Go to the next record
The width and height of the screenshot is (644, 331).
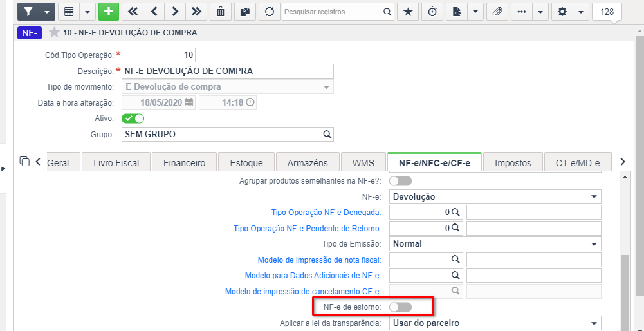(175, 12)
